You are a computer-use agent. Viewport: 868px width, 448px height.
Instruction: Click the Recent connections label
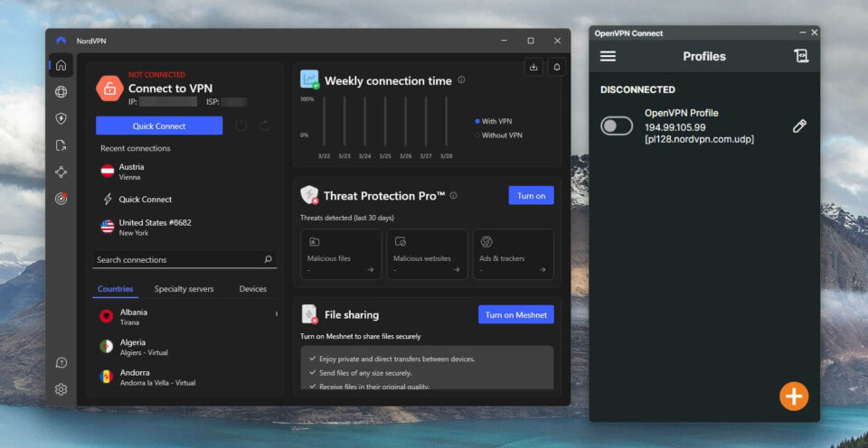(135, 148)
